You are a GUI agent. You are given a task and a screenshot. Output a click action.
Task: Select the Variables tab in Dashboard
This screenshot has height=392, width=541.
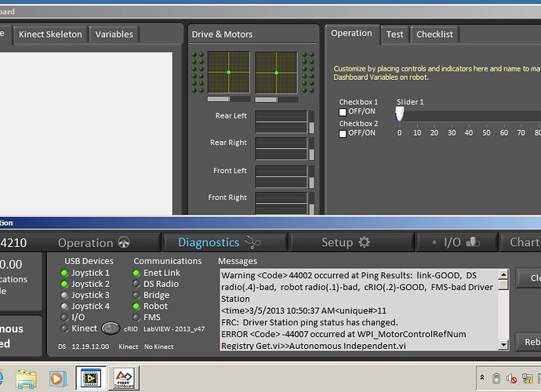point(114,34)
